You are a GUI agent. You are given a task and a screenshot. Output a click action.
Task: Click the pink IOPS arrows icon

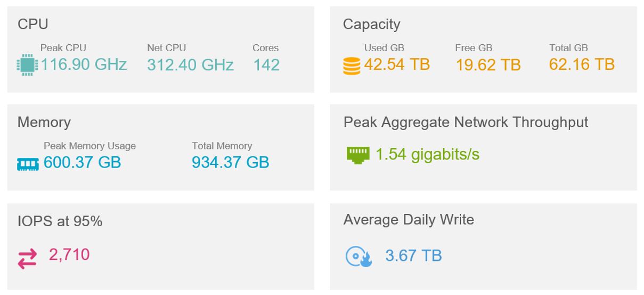pyautogui.click(x=27, y=258)
